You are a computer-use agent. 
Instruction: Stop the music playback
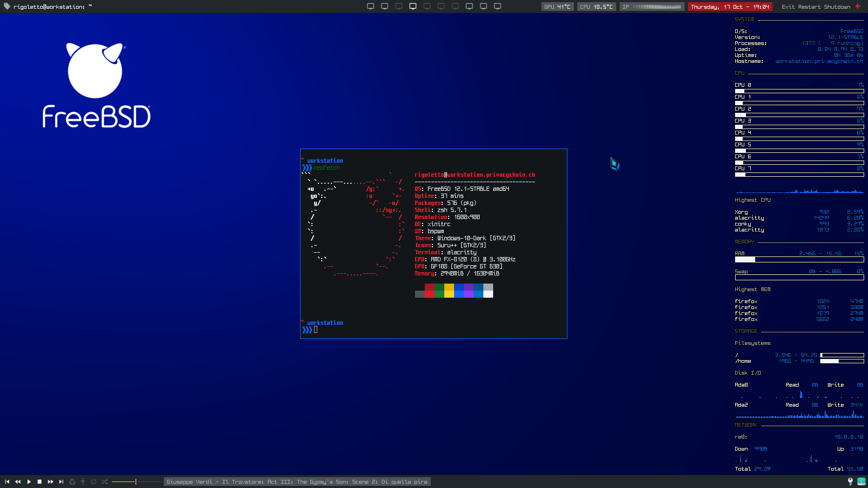[40, 481]
